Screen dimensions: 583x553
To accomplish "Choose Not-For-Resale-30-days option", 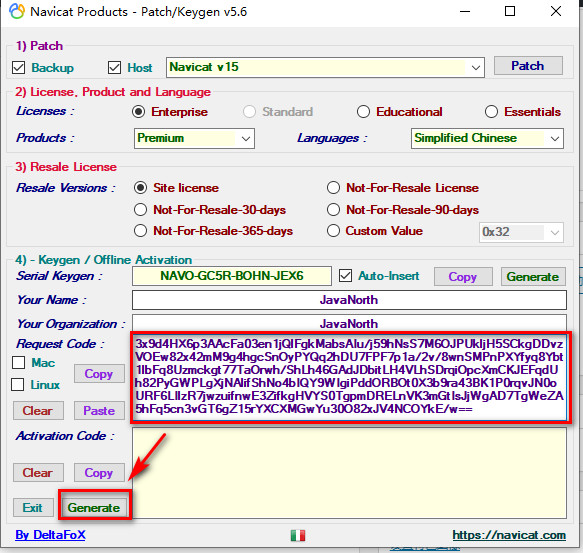I will click(140, 210).
